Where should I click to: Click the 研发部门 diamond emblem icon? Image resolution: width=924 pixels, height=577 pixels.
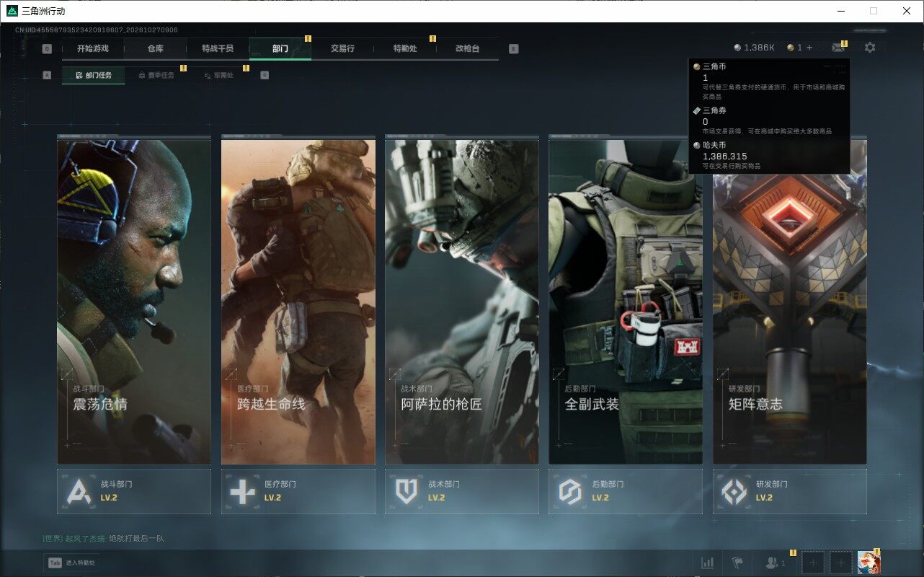pyautogui.click(x=734, y=491)
